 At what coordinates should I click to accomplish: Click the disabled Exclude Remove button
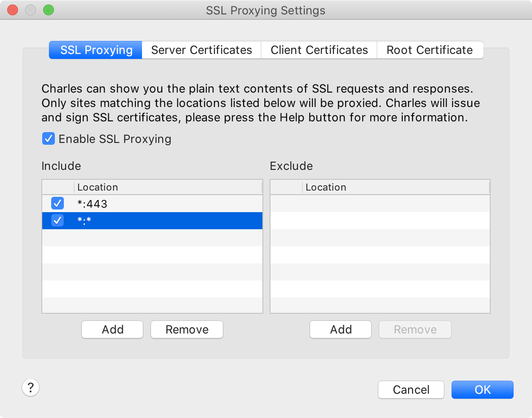[x=415, y=329]
